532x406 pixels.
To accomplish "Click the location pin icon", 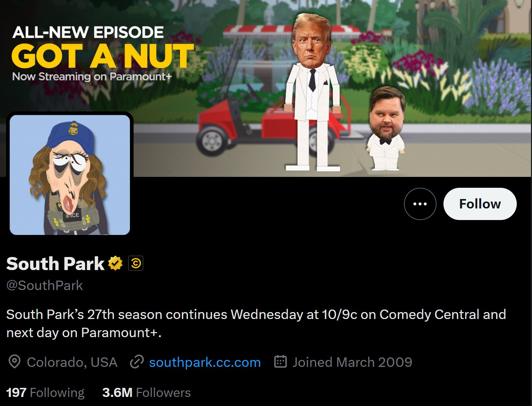I will tap(15, 362).
